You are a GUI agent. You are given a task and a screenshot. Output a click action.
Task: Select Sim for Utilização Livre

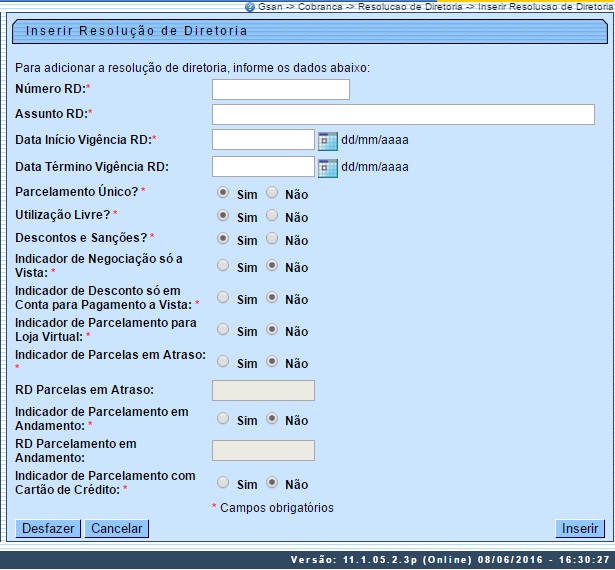click(223, 215)
